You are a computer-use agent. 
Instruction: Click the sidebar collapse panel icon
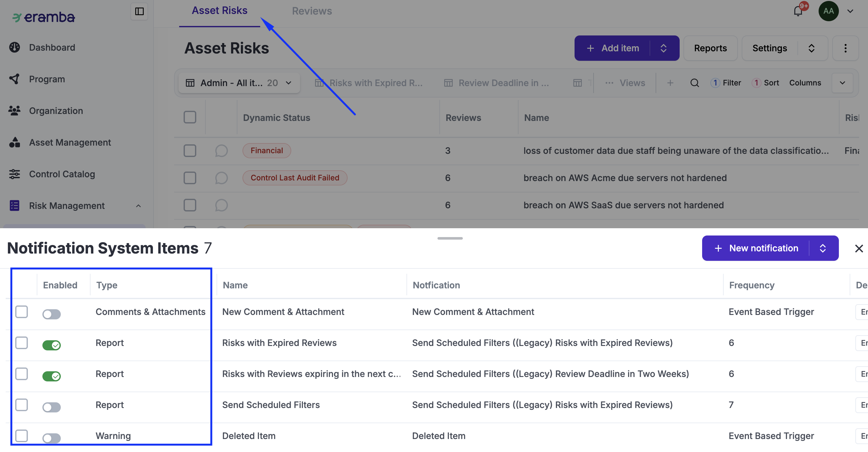pyautogui.click(x=139, y=11)
